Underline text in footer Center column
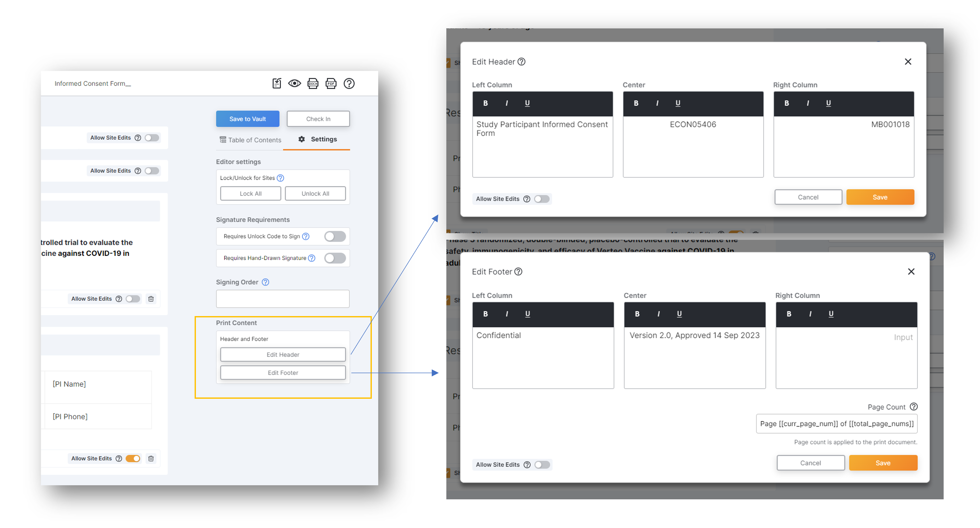Screen dimensions: 980x528 click(679, 314)
